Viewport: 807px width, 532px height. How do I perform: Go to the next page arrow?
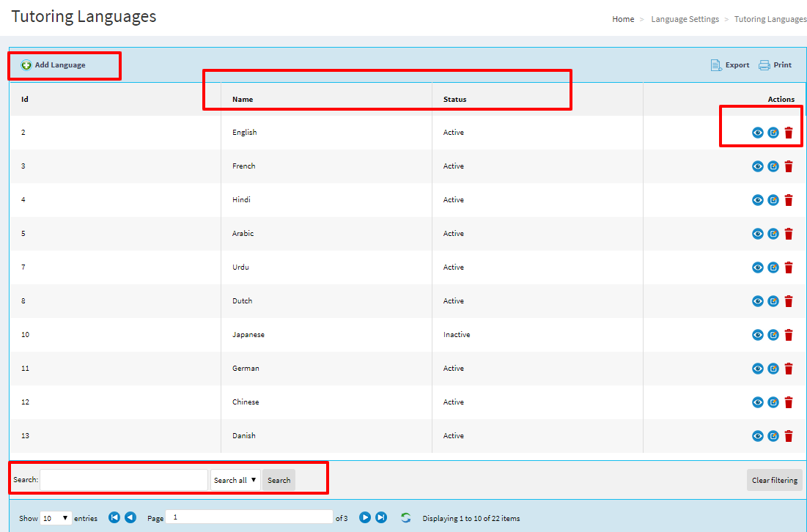tap(365, 517)
